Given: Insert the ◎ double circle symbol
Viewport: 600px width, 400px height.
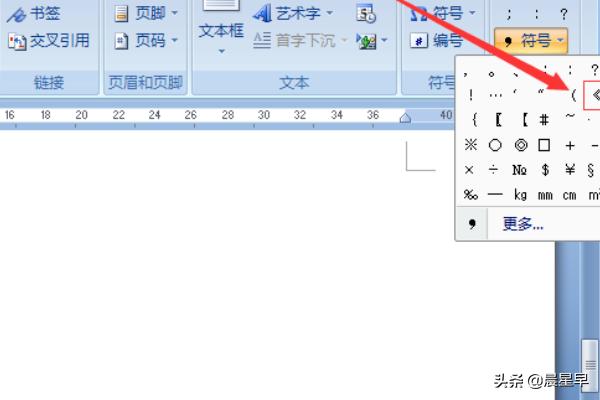Looking at the screenshot, I should pyautogui.click(x=520, y=144).
